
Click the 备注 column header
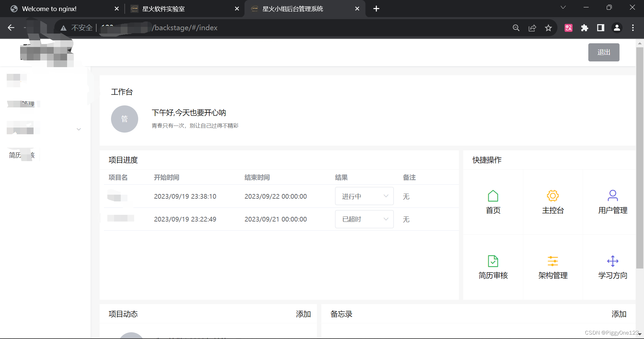click(x=409, y=177)
